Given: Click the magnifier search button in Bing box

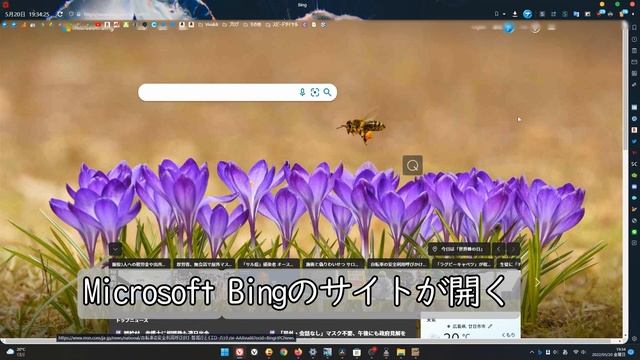Looking at the screenshot, I should 327,93.
